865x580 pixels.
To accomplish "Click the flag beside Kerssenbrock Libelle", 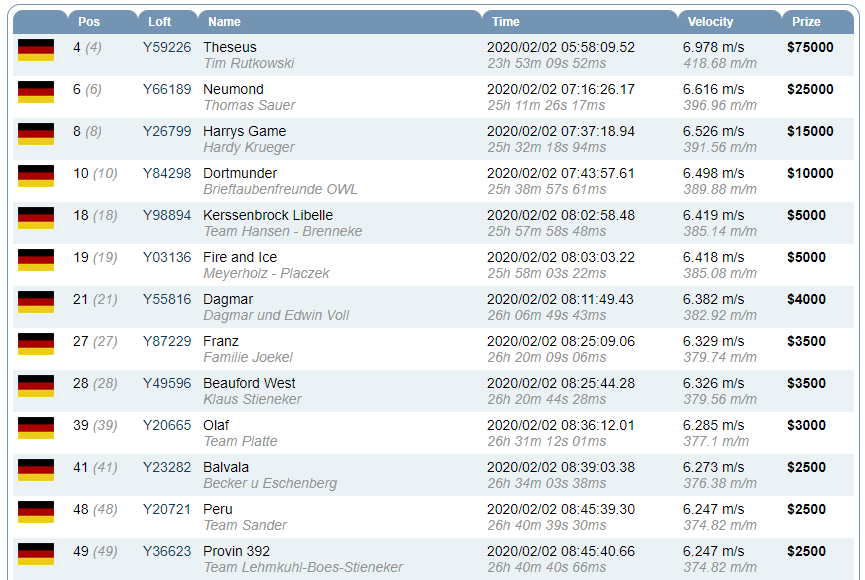I will coord(36,218).
